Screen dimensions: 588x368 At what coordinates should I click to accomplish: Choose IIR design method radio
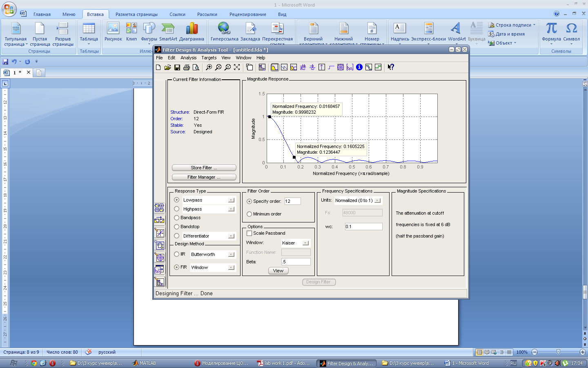(177, 254)
